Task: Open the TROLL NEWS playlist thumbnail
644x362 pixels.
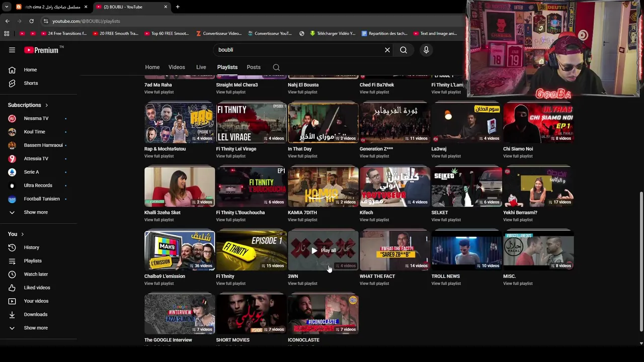Action: pos(466,250)
